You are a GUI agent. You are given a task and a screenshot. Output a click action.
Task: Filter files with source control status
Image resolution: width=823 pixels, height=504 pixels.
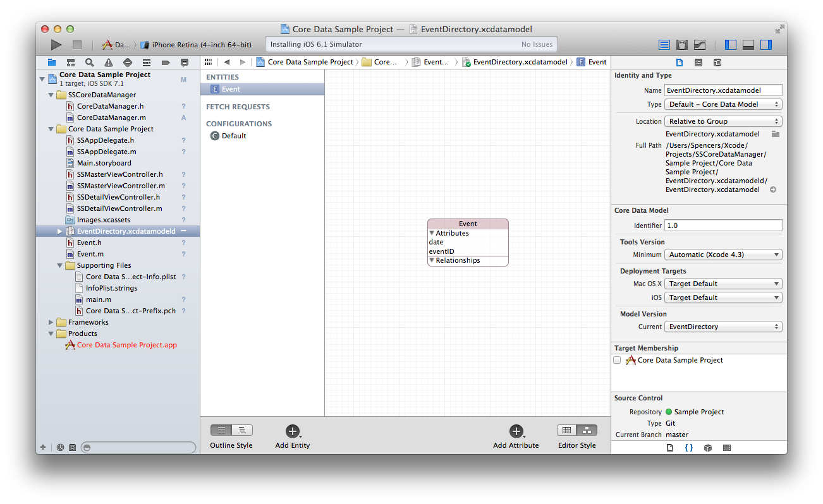pos(72,447)
